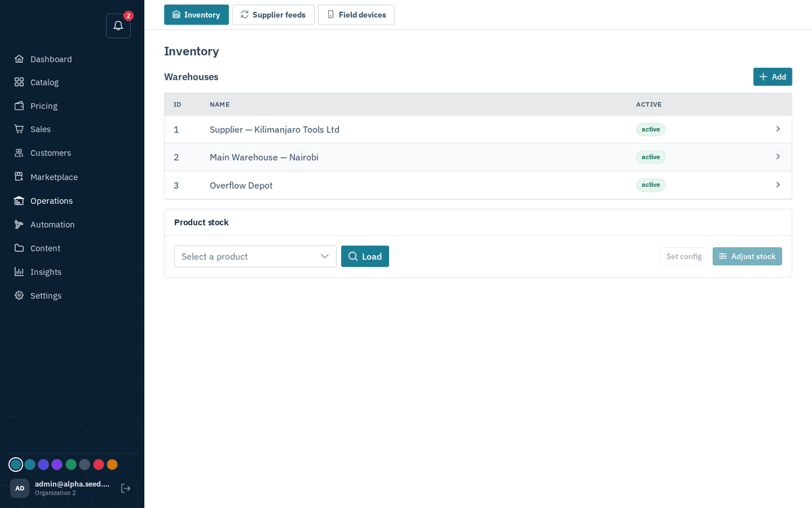This screenshot has height=508, width=812.
Task: Choose the selected teal swatch with white ring
Action: pyautogui.click(x=16, y=465)
